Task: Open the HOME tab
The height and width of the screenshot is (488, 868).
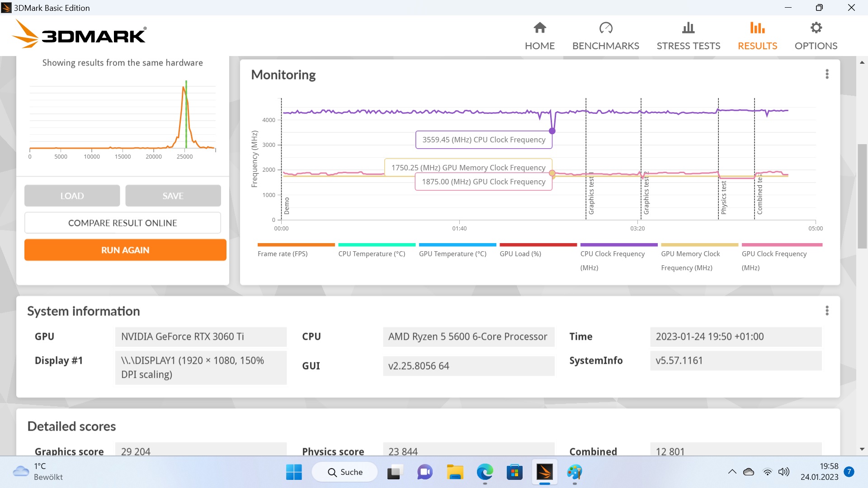Action: (x=539, y=36)
